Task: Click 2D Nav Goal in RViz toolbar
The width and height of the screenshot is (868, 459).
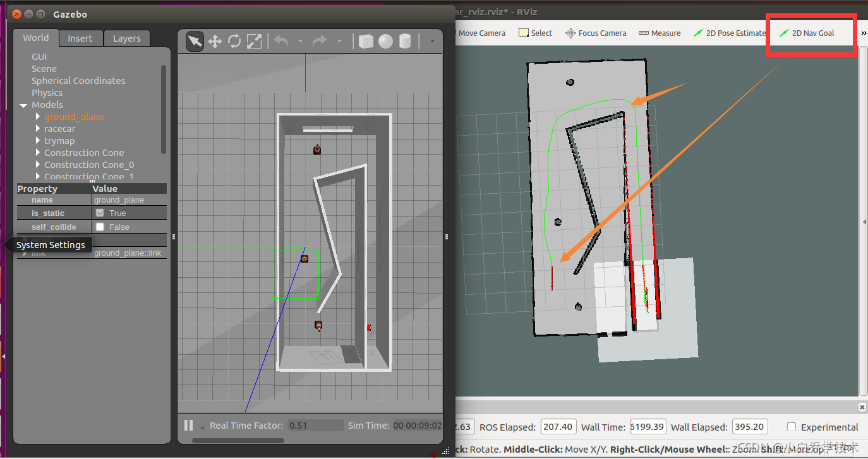Action: pyautogui.click(x=807, y=33)
